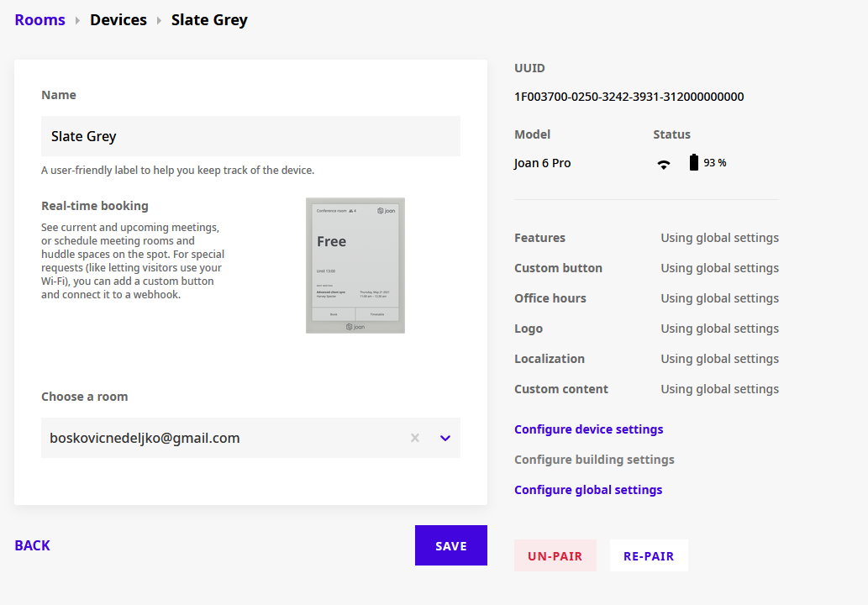Click the Features row label
The width and height of the screenshot is (868, 605).
(x=539, y=238)
